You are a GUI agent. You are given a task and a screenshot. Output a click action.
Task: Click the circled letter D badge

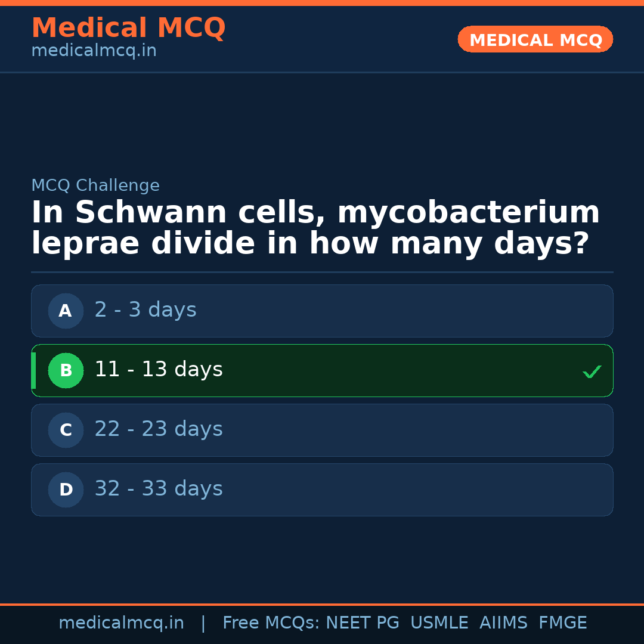click(x=66, y=490)
